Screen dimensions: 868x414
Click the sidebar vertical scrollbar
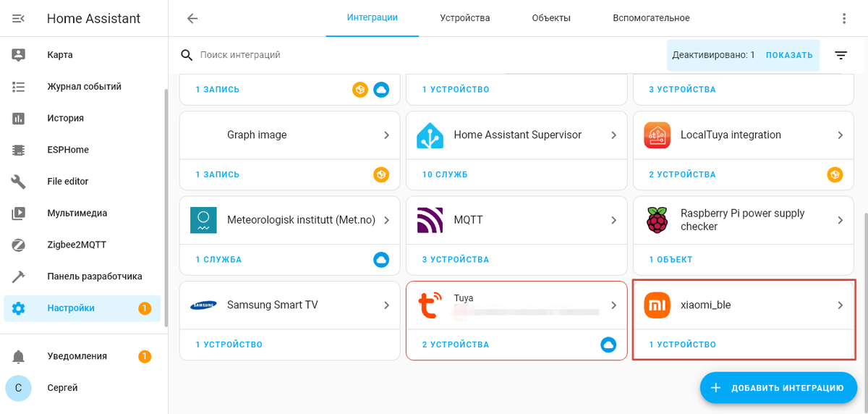pyautogui.click(x=166, y=208)
